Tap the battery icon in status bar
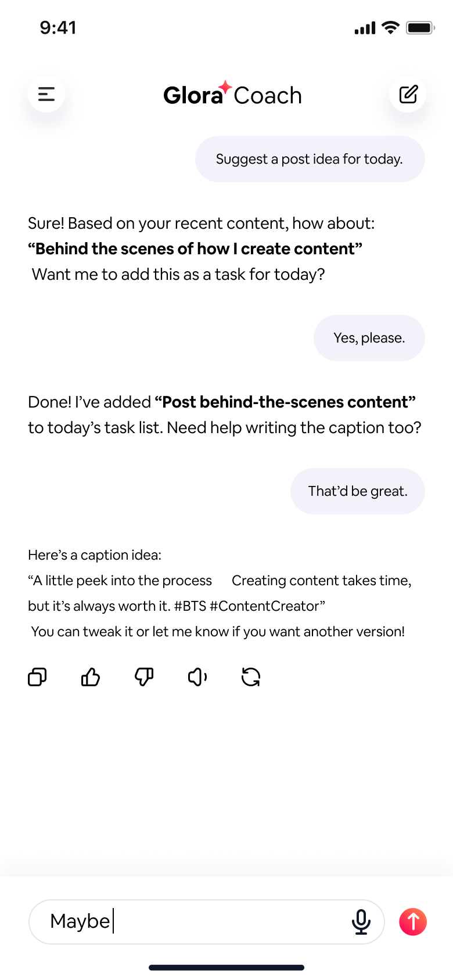The image size is (453, 980). coord(420,28)
